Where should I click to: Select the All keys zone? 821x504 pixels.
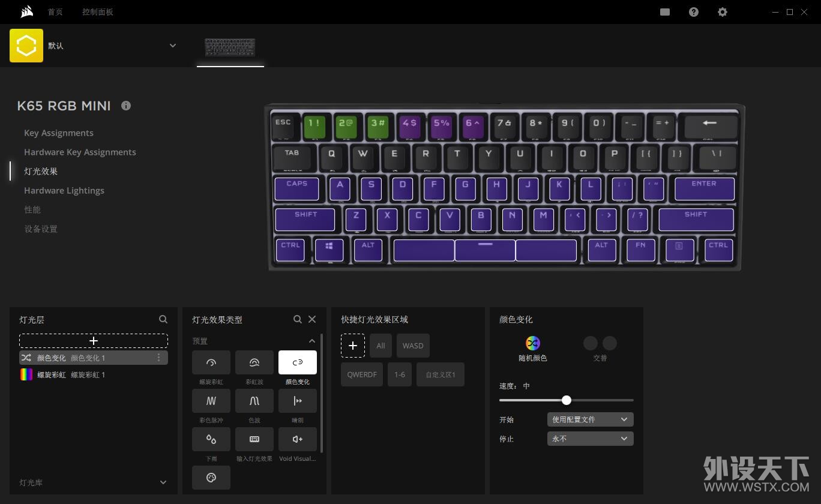pos(380,346)
